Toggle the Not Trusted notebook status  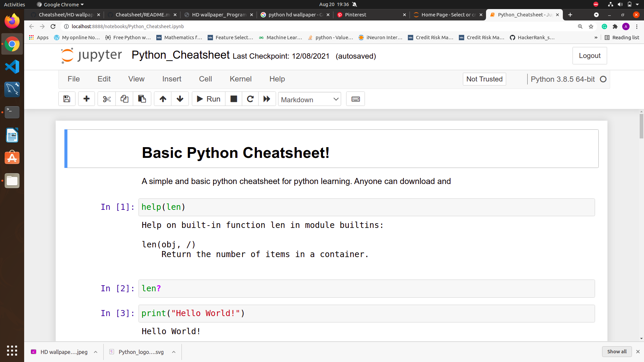[x=484, y=79]
